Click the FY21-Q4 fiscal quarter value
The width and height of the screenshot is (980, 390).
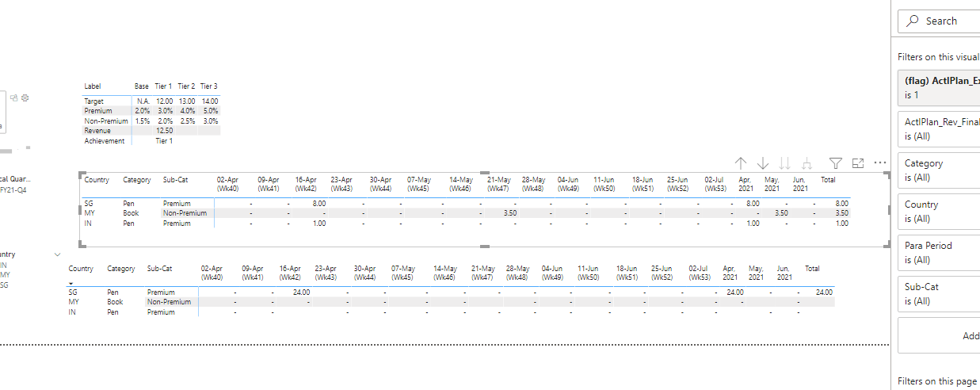tap(13, 190)
